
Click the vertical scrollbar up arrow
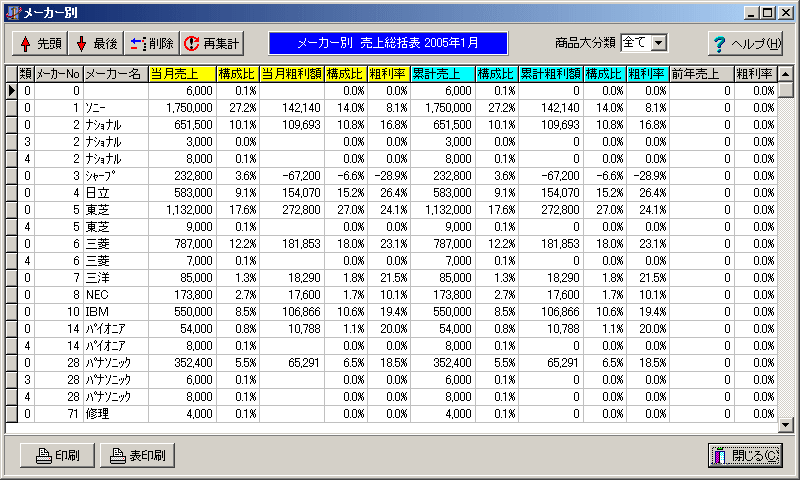[x=786, y=74]
